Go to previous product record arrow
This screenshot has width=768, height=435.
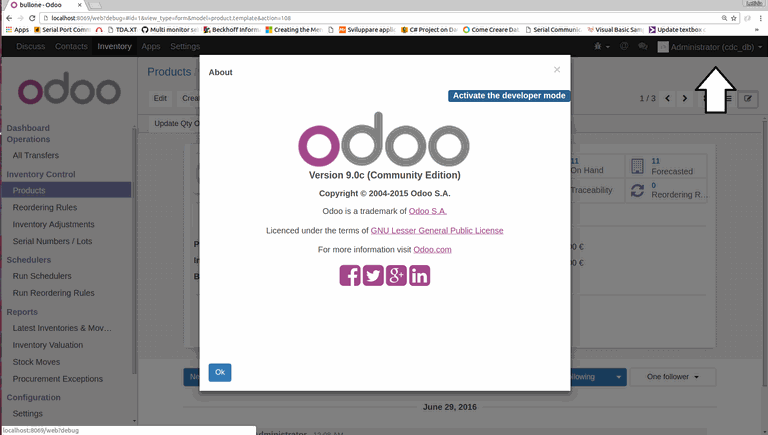(x=667, y=98)
